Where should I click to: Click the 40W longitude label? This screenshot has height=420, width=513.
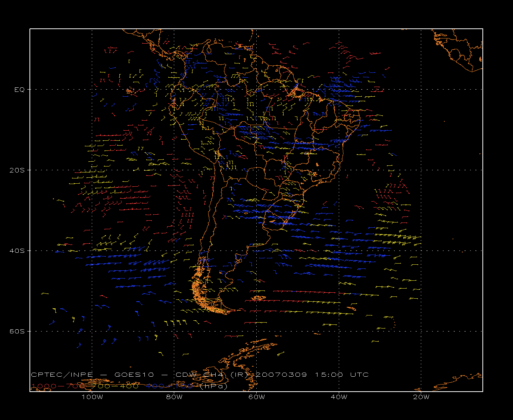339,397
